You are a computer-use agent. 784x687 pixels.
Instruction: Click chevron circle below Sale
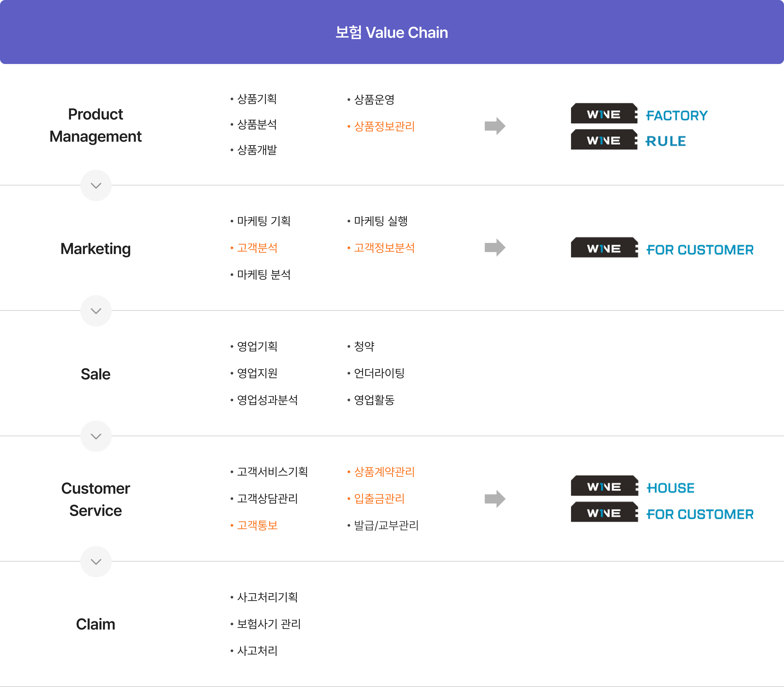click(x=96, y=436)
